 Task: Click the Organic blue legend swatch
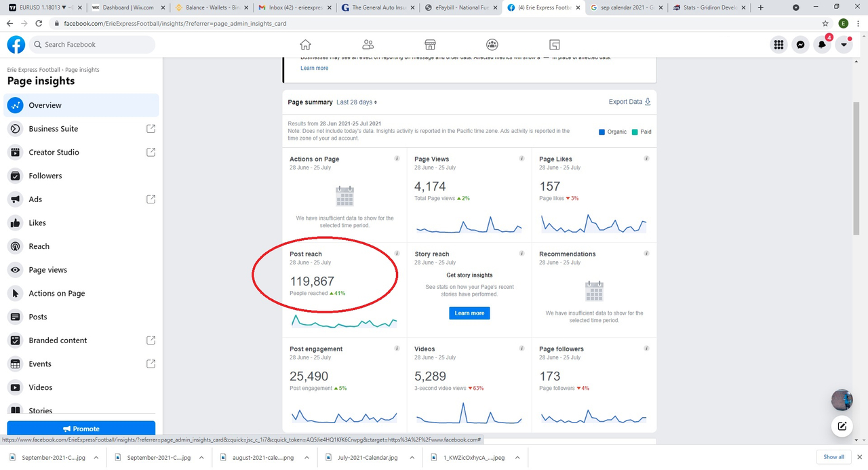601,132
